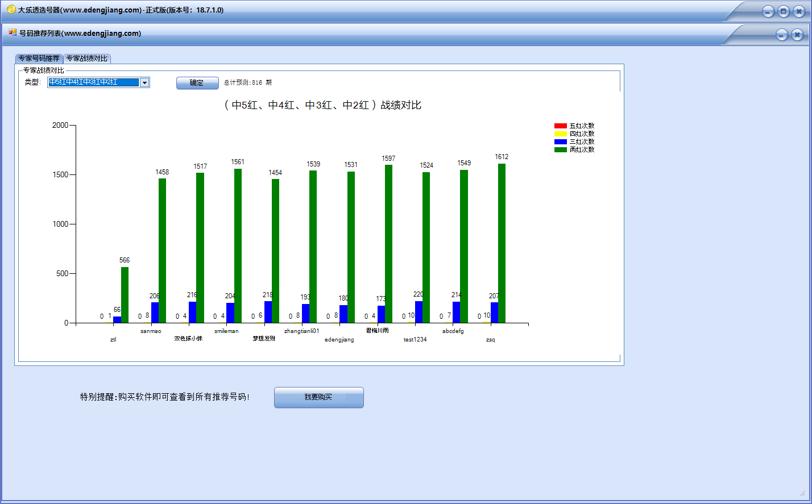Screen dimensions: 812x504
Task: Minimize the main 大乐透选号器 window
Action: click(768, 11)
